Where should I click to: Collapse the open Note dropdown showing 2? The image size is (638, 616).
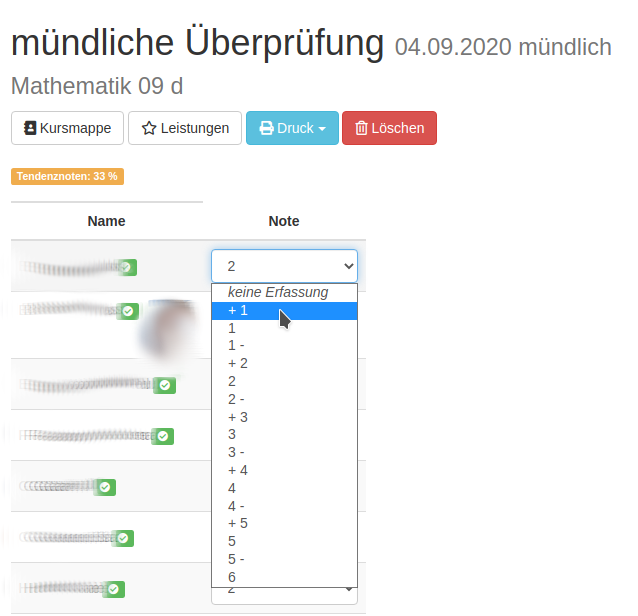pyautogui.click(x=284, y=266)
